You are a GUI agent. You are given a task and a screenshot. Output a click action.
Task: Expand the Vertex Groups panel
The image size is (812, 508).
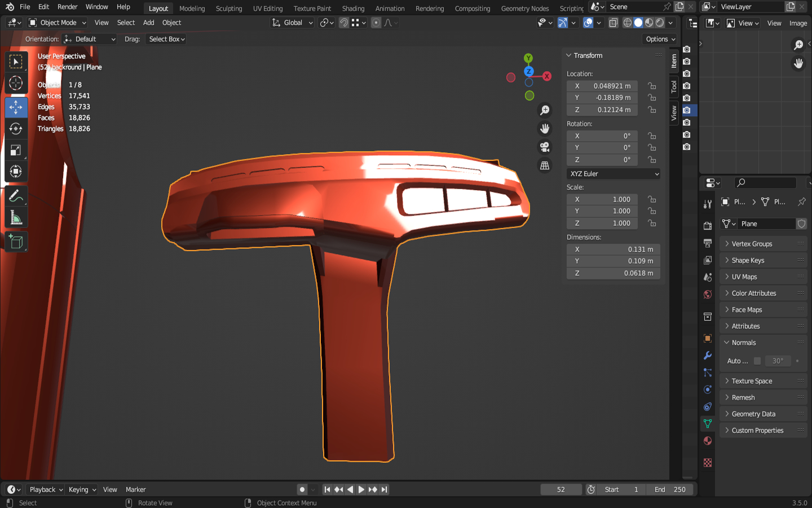pos(764,244)
